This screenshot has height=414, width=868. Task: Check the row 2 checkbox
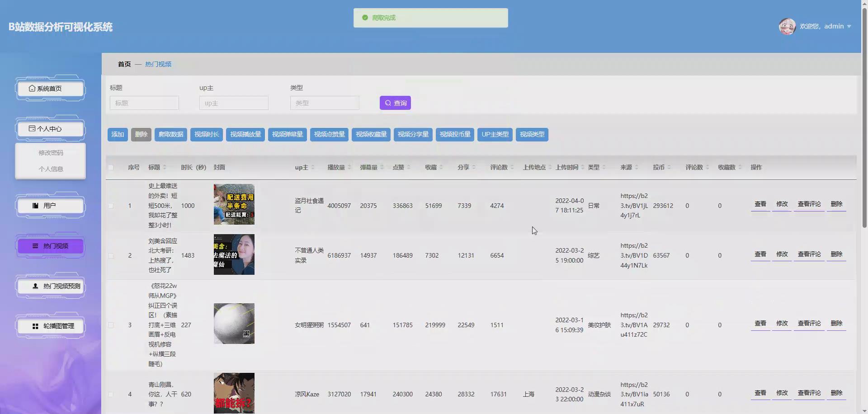pyautogui.click(x=111, y=256)
